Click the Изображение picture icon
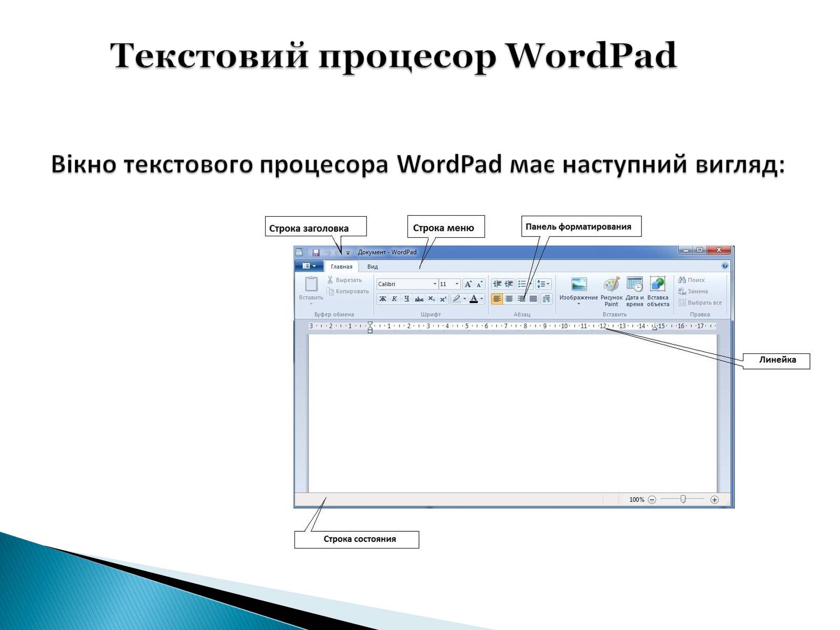Viewport: 840px width, 630px height. (579, 284)
